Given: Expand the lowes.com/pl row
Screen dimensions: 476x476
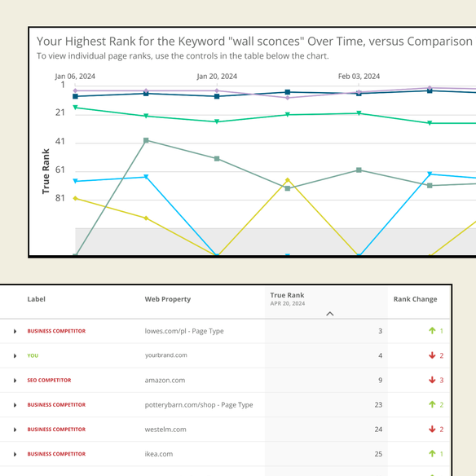Looking at the screenshot, I should 15,331.
